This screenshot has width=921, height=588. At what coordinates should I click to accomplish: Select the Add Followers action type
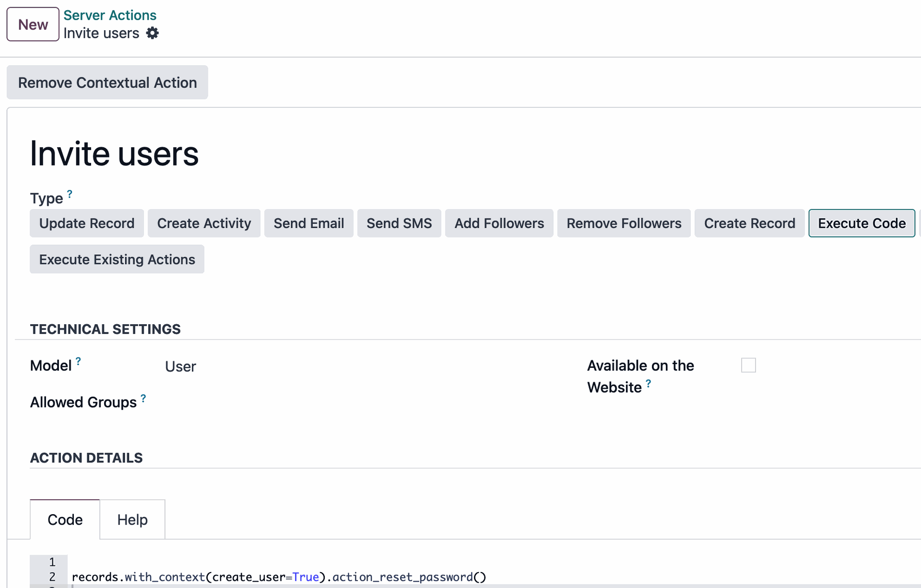499,223
